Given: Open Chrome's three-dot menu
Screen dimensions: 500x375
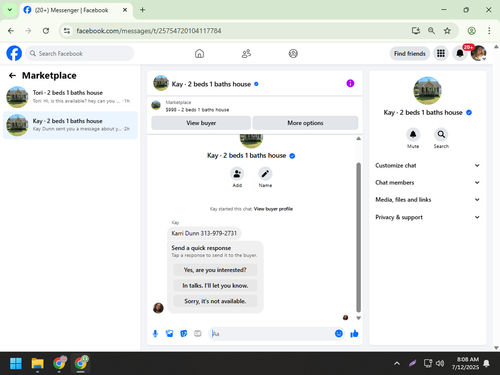Looking at the screenshot, I should point(489,31).
